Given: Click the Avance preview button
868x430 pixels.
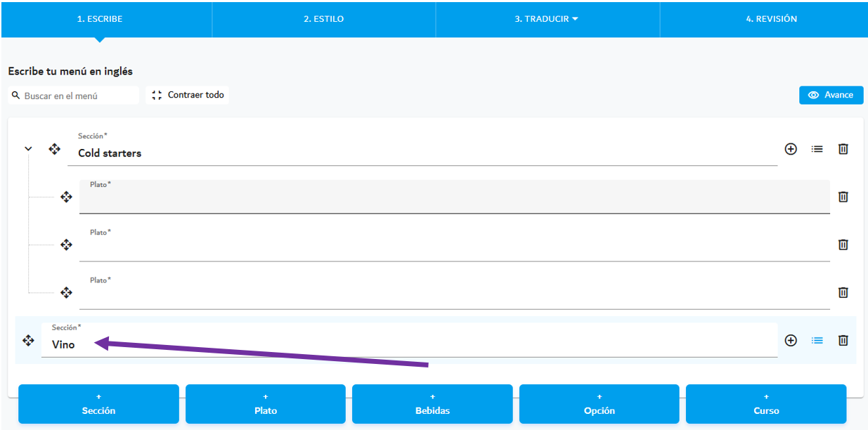Looking at the screenshot, I should click(x=831, y=95).
